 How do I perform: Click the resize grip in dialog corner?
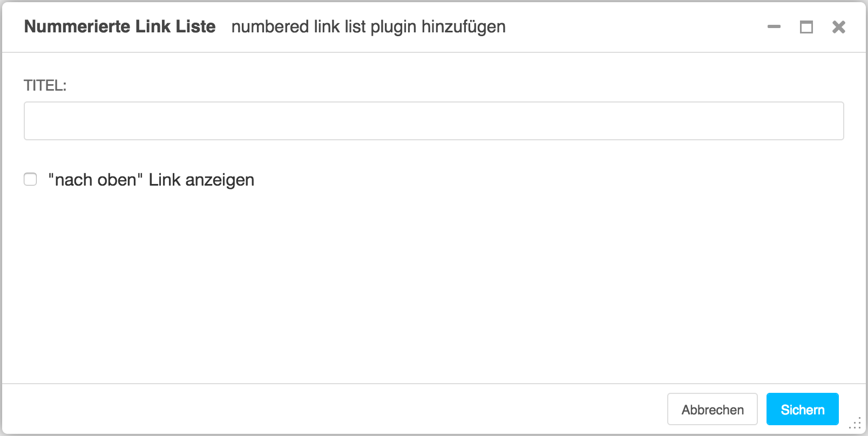pyautogui.click(x=855, y=423)
